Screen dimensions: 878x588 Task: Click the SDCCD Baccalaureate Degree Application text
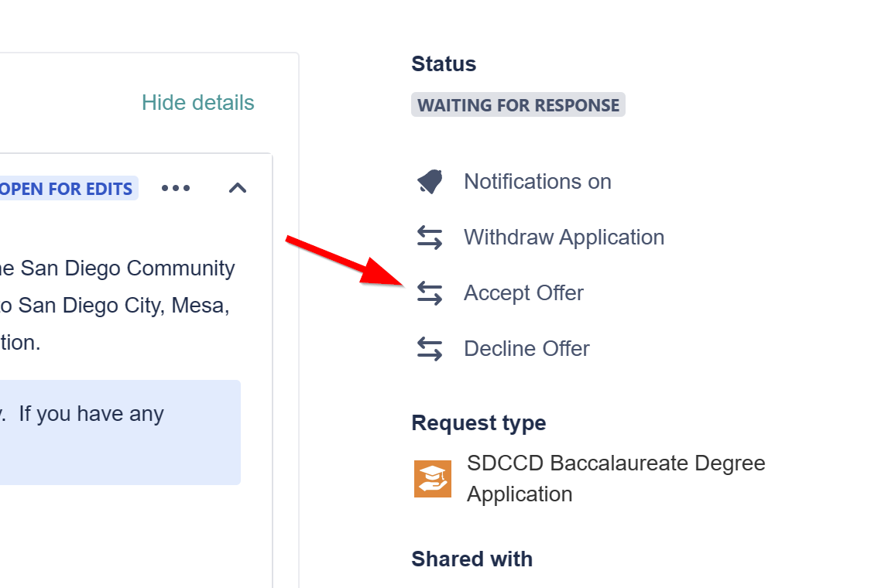(616, 478)
